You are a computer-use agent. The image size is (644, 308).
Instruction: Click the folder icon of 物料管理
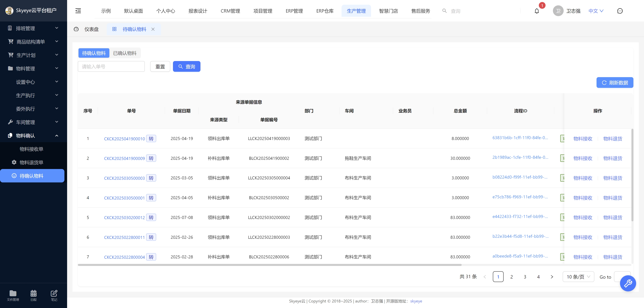[10, 68]
